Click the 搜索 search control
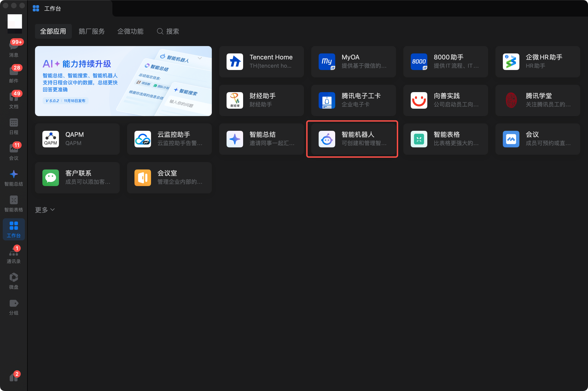The height and width of the screenshot is (391, 588). (168, 31)
